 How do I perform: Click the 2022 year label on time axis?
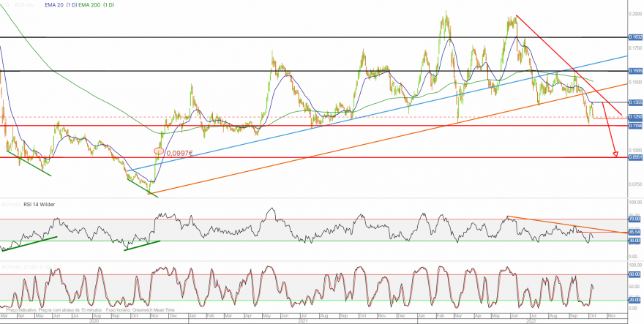point(531,321)
